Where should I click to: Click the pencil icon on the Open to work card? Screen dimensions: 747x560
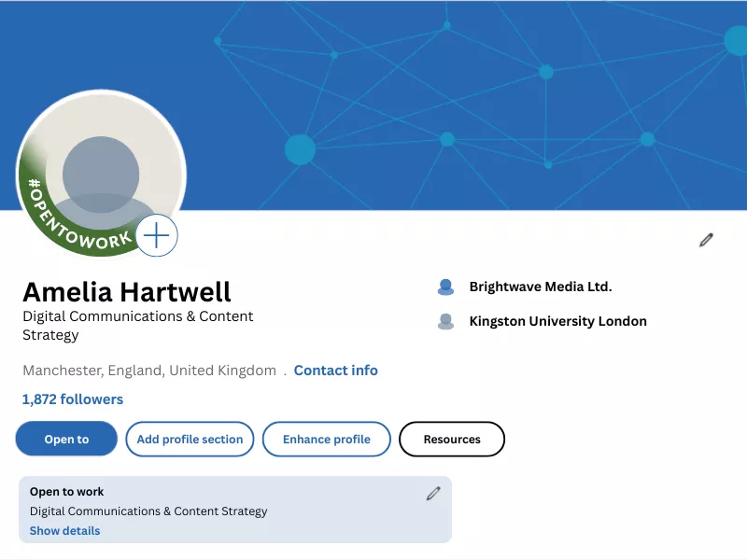(433, 492)
